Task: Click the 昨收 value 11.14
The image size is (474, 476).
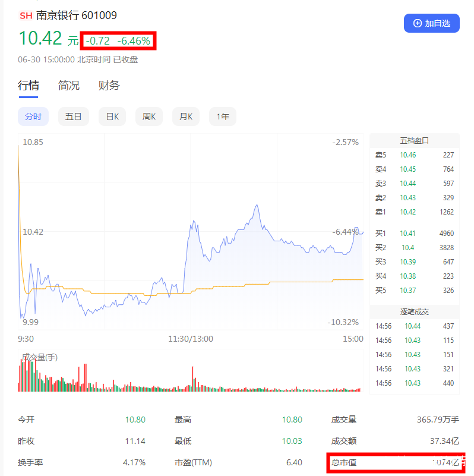Action: point(135,441)
